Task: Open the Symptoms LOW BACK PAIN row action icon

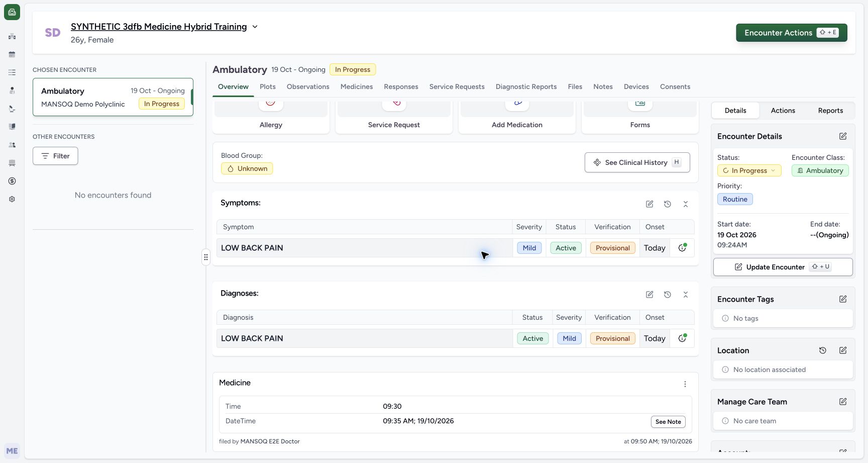Action: (x=682, y=248)
